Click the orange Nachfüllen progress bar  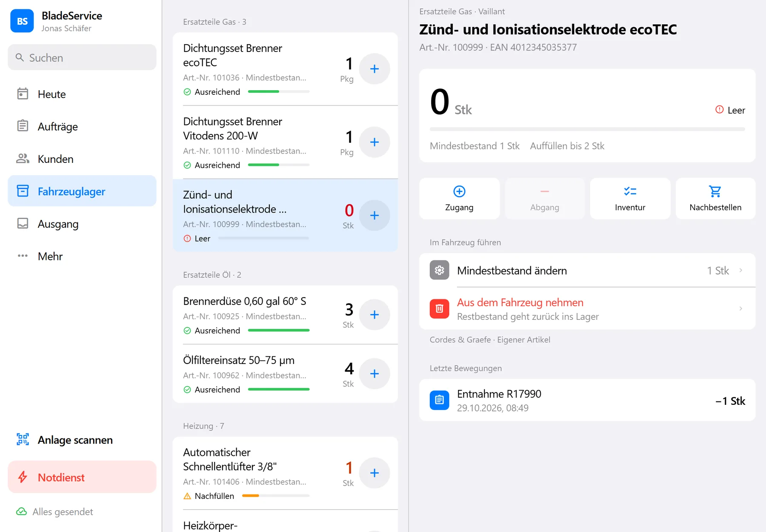(x=276, y=496)
